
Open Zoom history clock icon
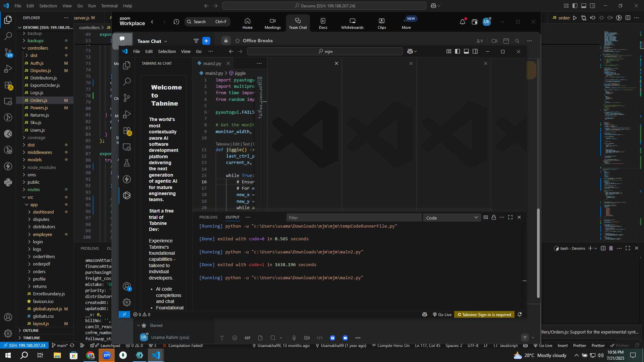[x=176, y=22]
